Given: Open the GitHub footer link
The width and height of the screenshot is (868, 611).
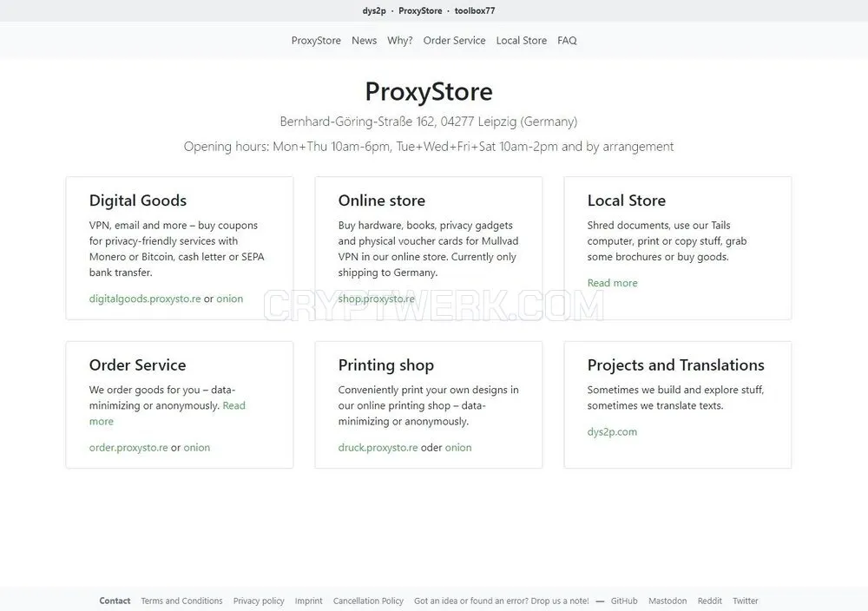Looking at the screenshot, I should coord(624,601).
